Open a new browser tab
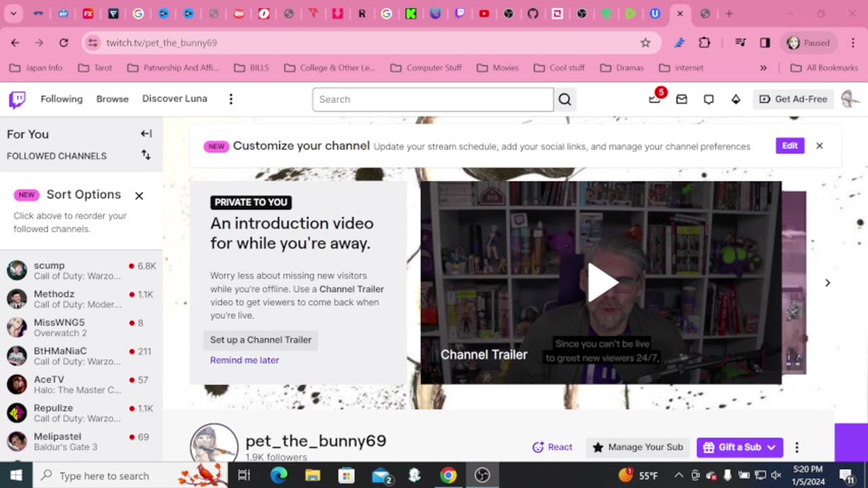This screenshot has width=868, height=488. click(729, 14)
